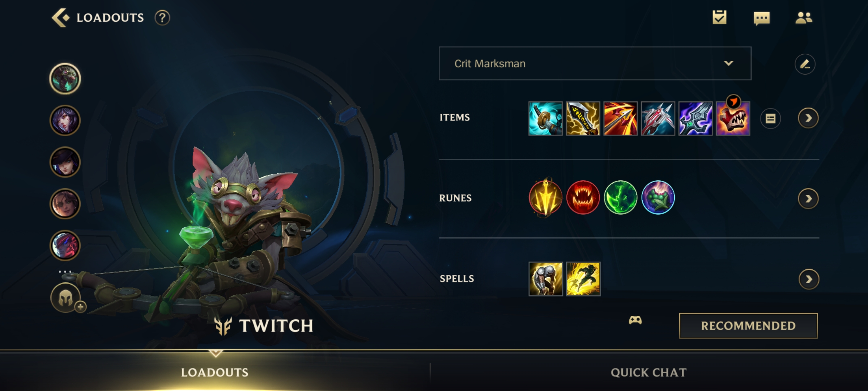Select the Twitch champion portrait
Screen dimensions: 868x391
65,79
